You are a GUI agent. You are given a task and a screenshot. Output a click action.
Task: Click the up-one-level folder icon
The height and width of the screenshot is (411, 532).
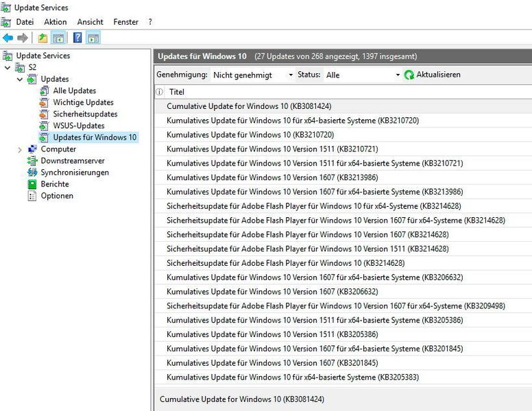click(x=43, y=38)
